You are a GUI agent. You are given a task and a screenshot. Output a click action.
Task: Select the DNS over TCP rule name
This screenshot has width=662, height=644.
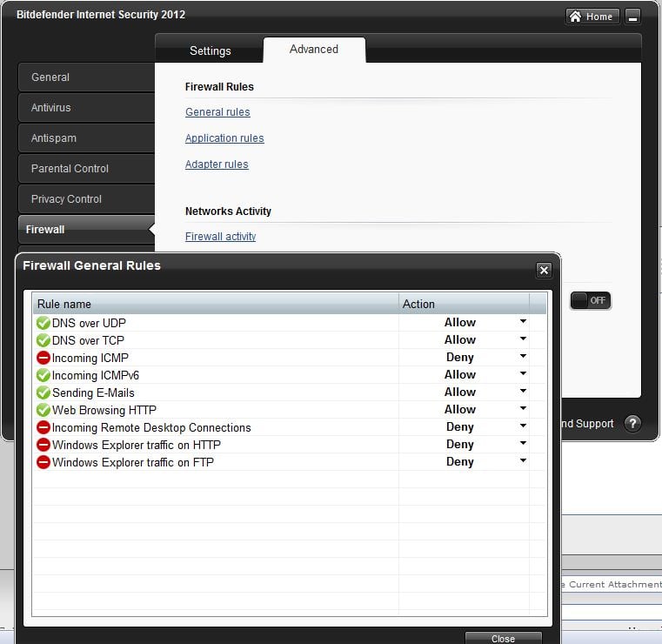pos(88,340)
